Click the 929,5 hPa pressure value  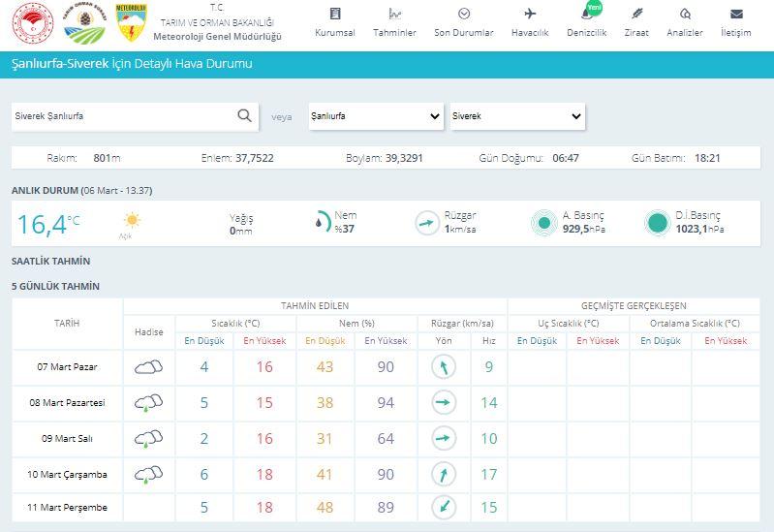pos(584,230)
